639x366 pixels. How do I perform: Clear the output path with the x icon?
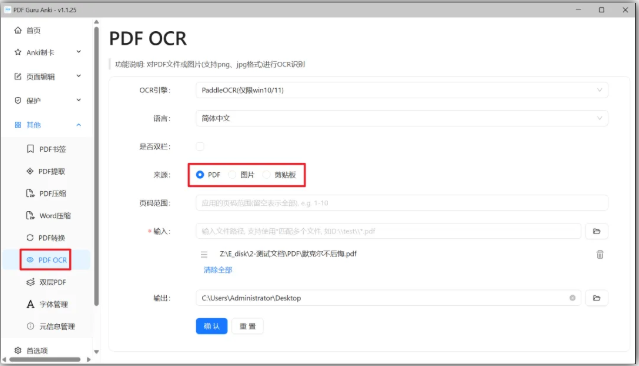[572, 298]
